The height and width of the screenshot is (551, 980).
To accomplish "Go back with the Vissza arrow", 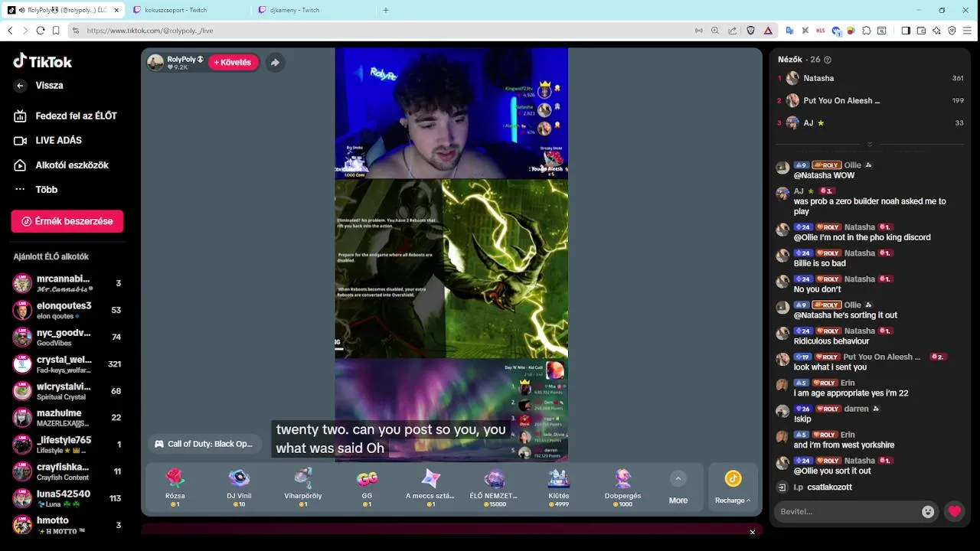I will [x=21, y=86].
